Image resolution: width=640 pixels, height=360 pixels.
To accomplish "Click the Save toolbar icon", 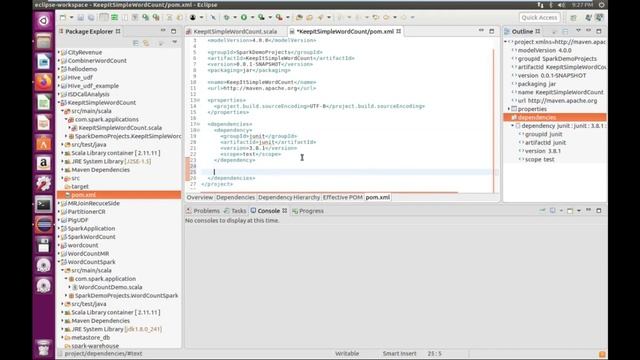I will pos(80,18).
